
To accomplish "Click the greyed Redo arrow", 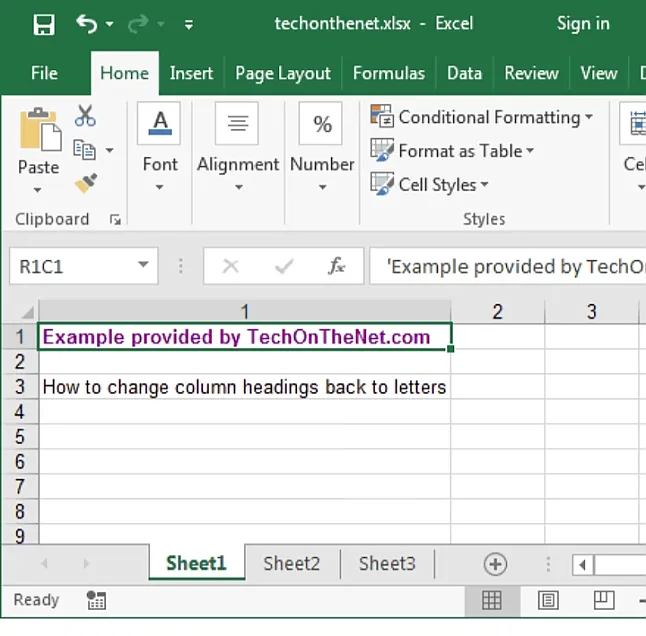I will (138, 24).
